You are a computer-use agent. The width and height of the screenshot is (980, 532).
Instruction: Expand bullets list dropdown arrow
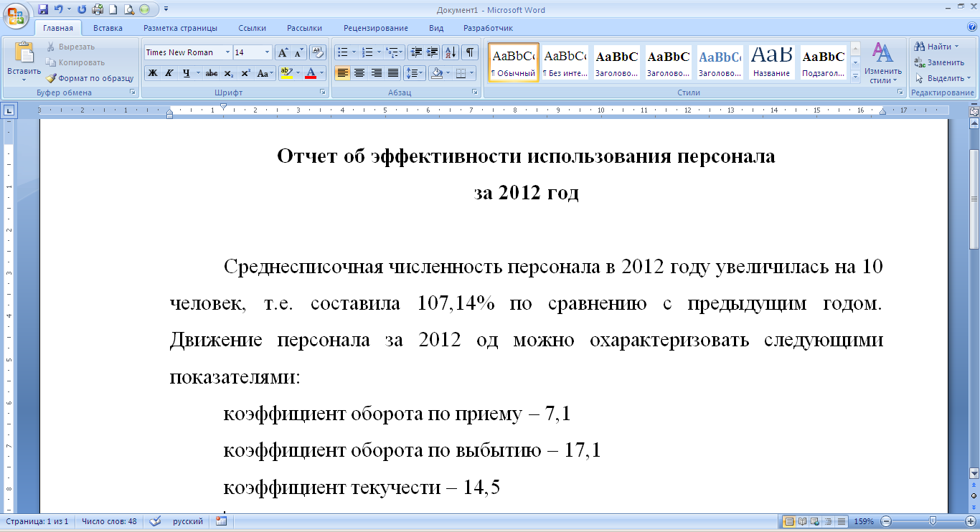[354, 52]
